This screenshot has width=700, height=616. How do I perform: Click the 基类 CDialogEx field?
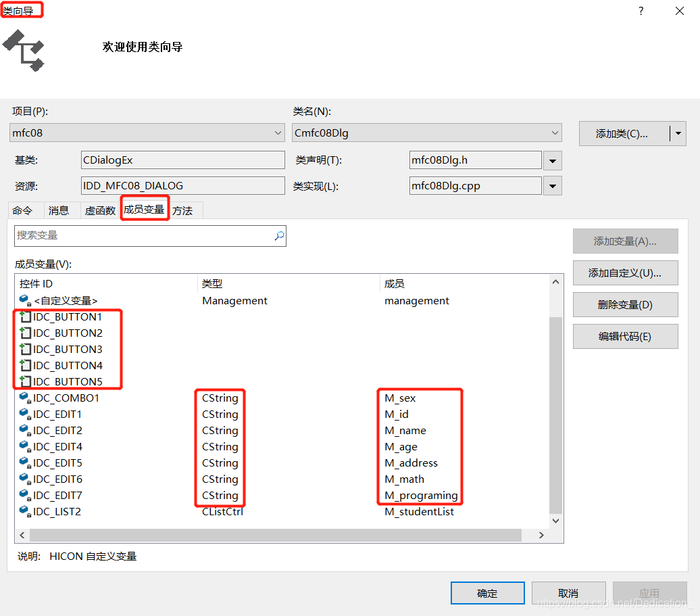[x=182, y=160]
